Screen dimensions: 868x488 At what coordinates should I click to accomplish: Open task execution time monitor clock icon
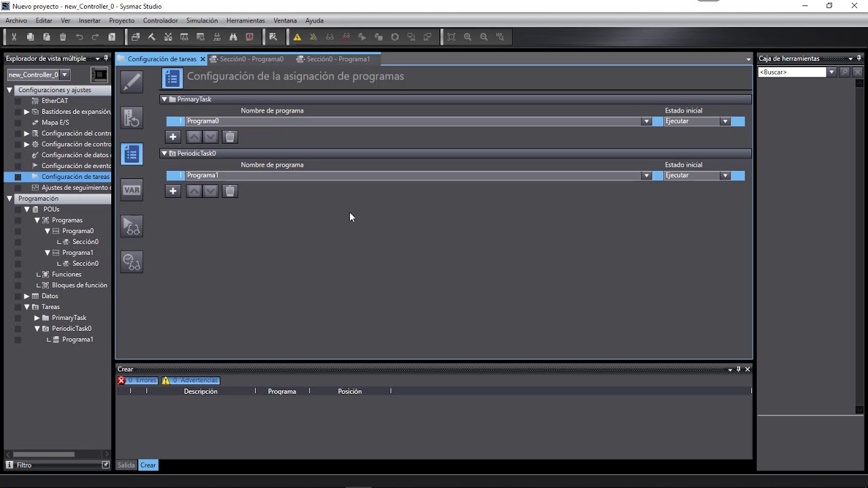tap(132, 262)
